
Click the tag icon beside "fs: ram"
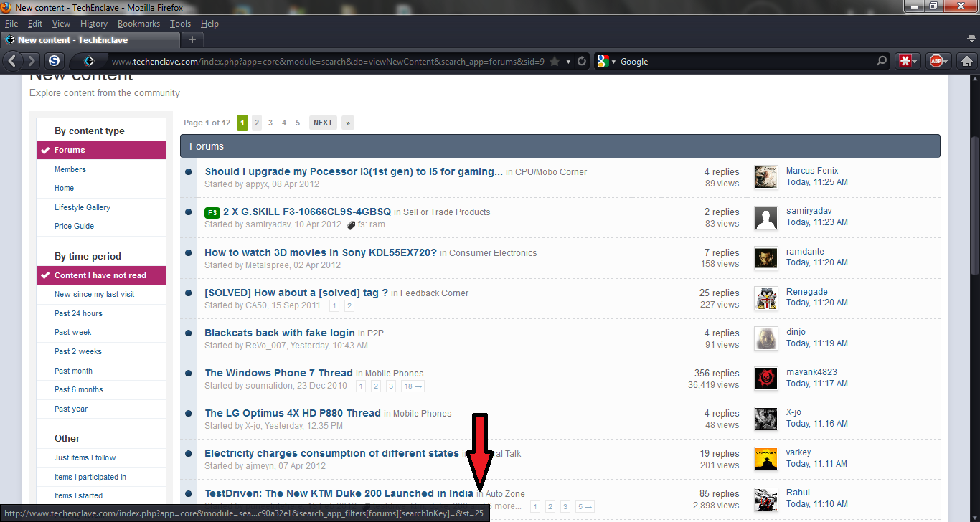[x=351, y=224]
